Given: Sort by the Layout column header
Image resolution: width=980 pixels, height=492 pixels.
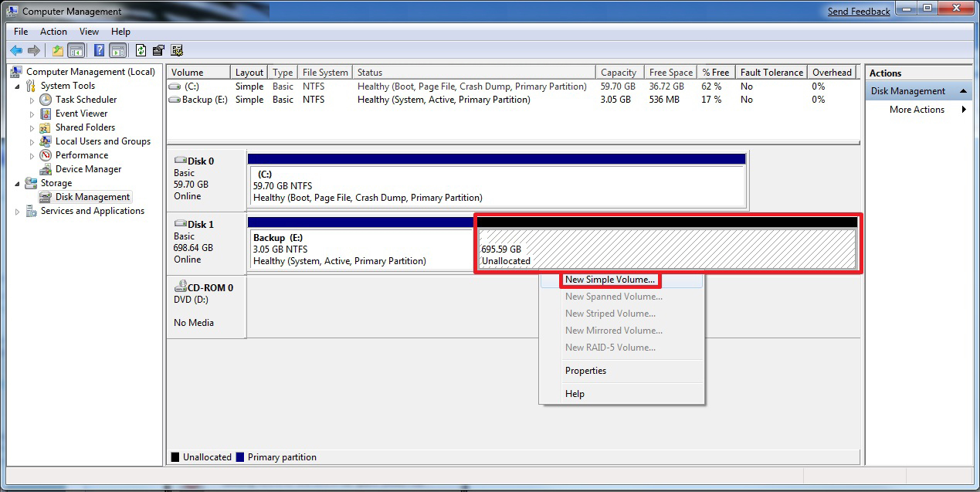Looking at the screenshot, I should (249, 73).
